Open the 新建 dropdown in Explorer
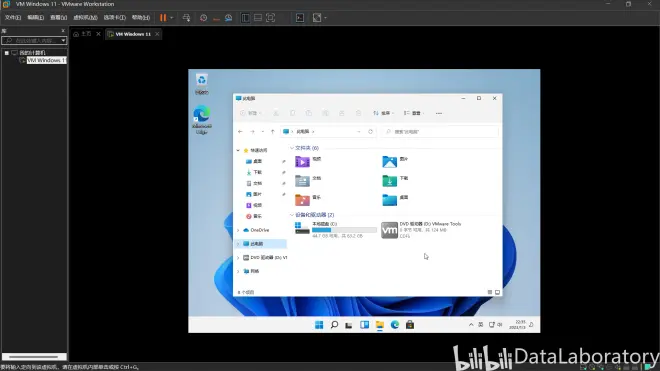This screenshot has width=660, height=371. [251, 113]
